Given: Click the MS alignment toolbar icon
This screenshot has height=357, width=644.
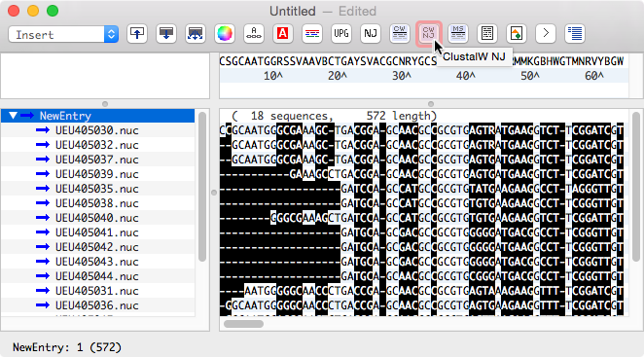Looking at the screenshot, I should point(458,33).
